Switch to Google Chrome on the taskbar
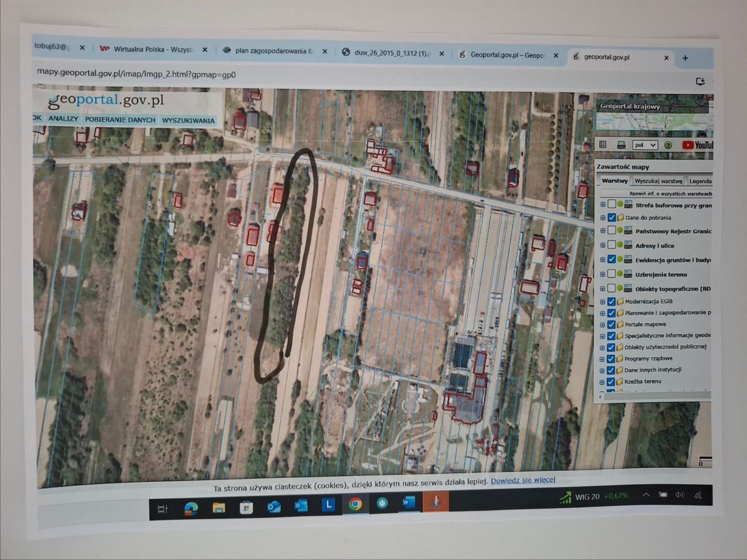 [355, 504]
